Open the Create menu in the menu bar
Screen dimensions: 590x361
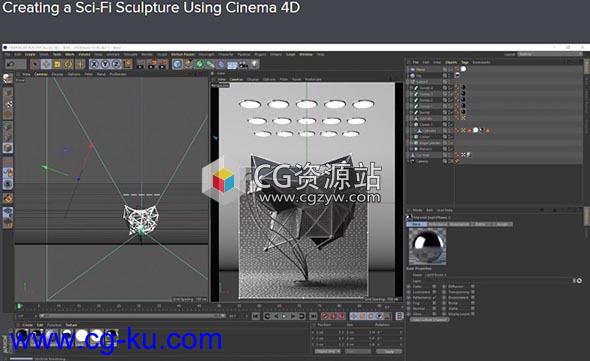pos(30,55)
